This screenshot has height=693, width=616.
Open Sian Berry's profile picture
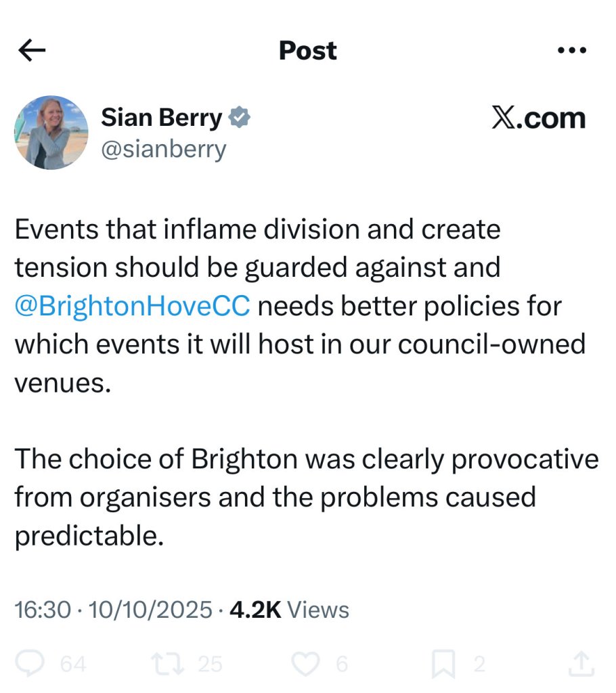[51, 133]
